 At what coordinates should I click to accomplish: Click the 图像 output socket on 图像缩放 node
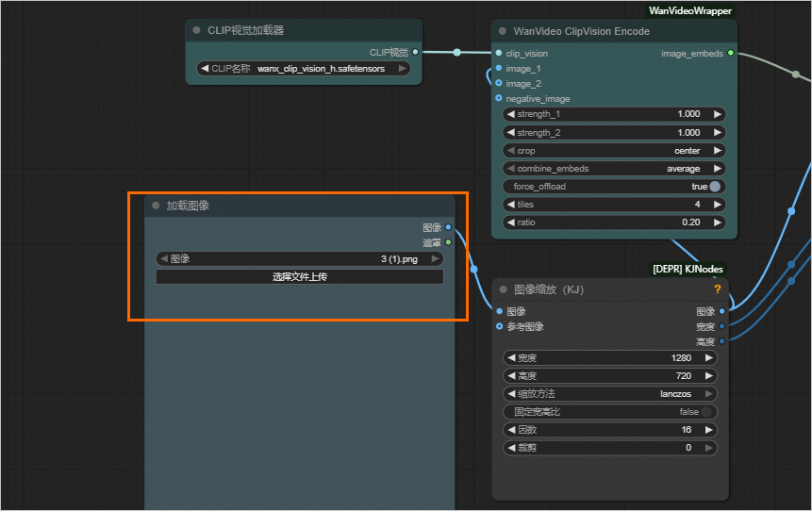721,311
